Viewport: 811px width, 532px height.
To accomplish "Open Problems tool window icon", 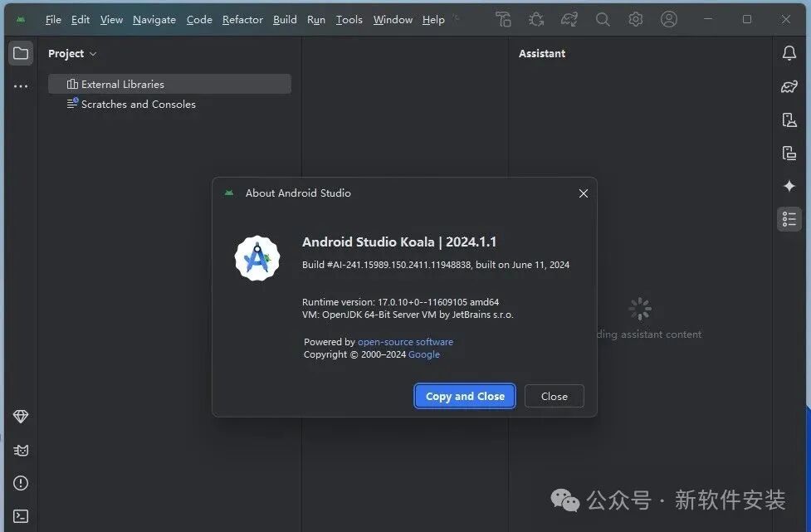I will point(21,483).
